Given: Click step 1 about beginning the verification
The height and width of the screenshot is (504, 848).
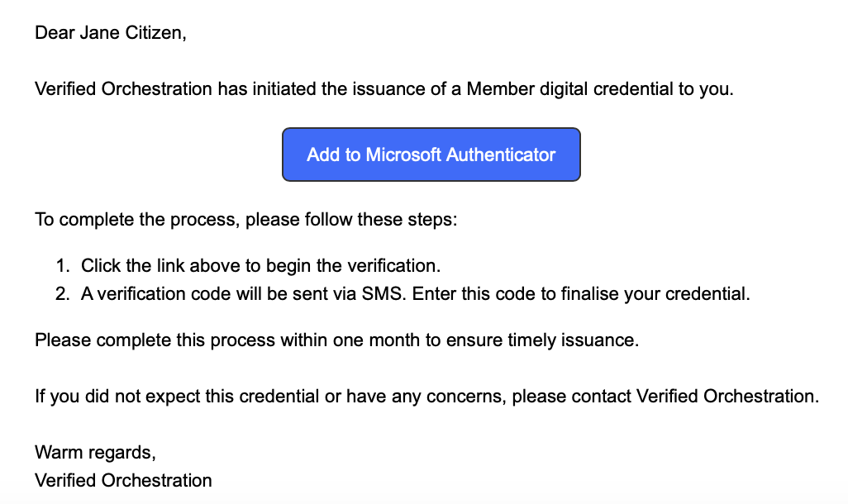Looking at the screenshot, I should pos(260,265).
